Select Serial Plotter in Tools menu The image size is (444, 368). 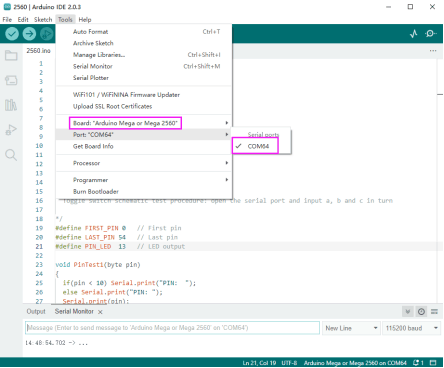click(144, 78)
